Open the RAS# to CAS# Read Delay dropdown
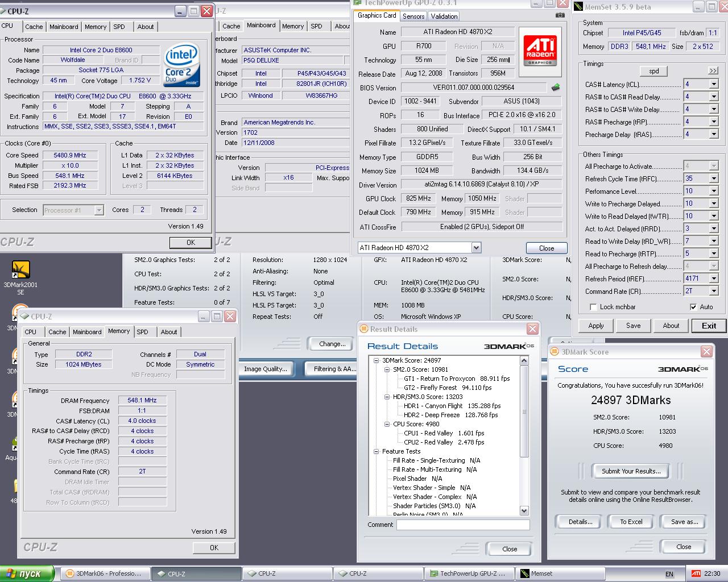 [714, 97]
